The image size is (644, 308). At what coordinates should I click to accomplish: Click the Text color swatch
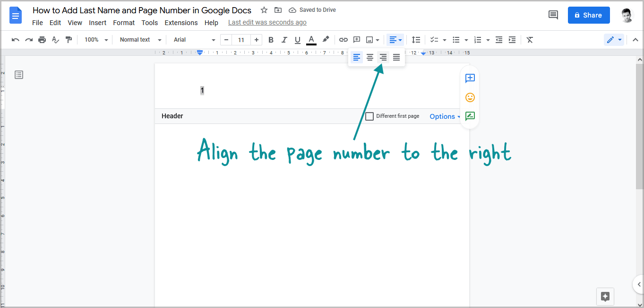(311, 40)
